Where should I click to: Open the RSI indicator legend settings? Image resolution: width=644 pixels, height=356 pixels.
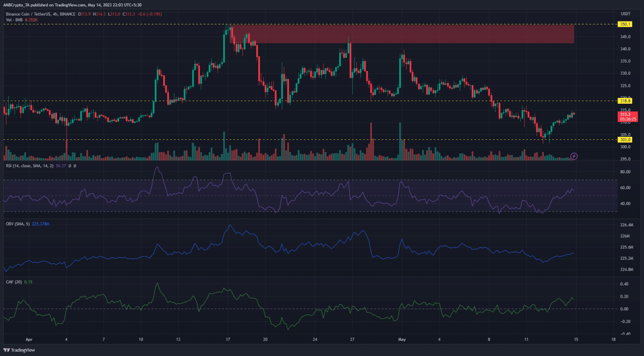pyautogui.click(x=30, y=166)
